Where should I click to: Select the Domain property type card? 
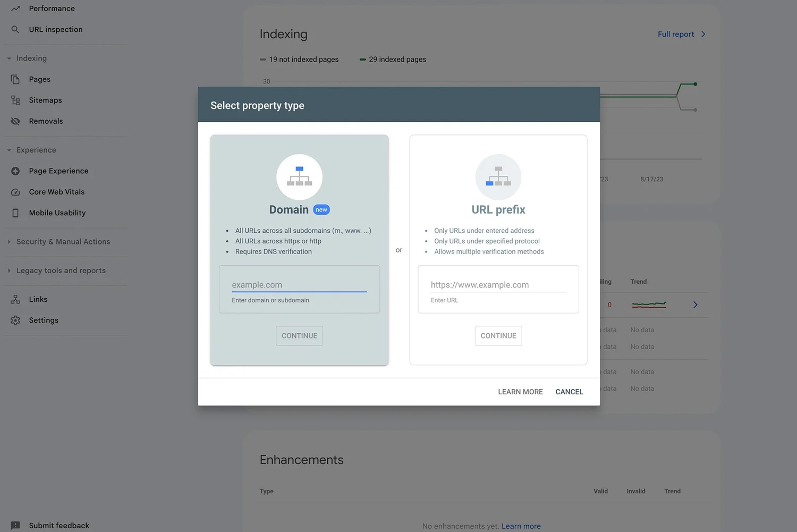299,210
